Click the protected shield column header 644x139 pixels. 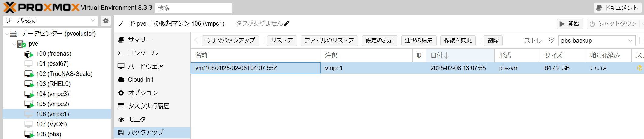point(419,55)
